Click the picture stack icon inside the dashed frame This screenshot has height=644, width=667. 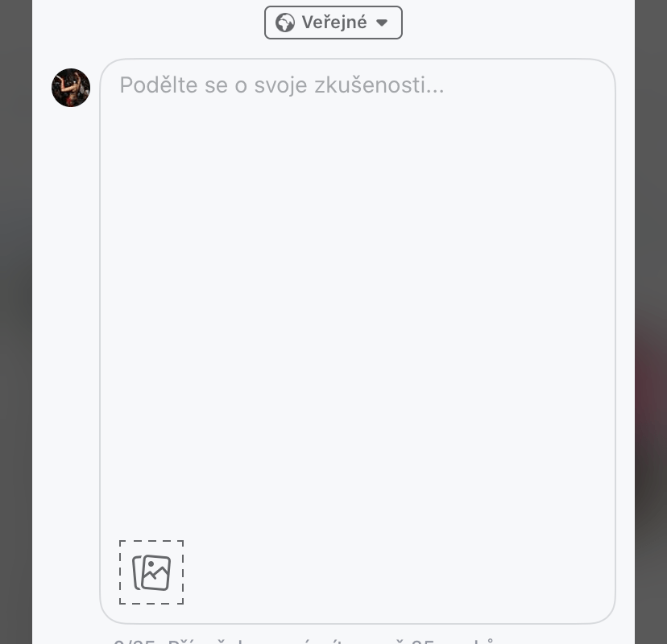(151, 572)
